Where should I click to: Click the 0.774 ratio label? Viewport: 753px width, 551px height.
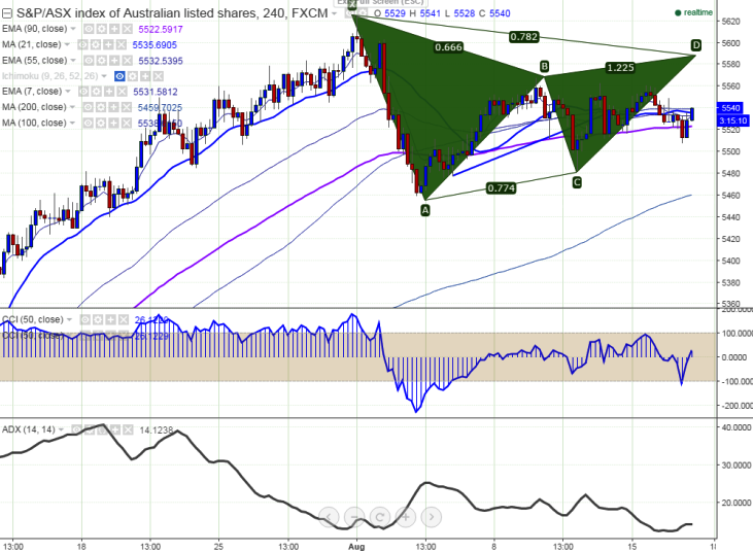click(501, 188)
